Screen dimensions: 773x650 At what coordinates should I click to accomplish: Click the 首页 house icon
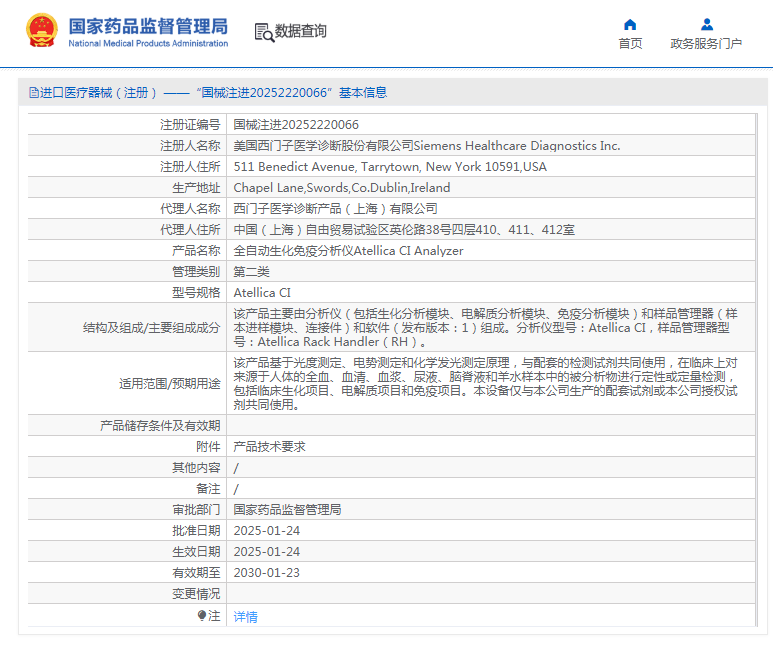pos(630,24)
